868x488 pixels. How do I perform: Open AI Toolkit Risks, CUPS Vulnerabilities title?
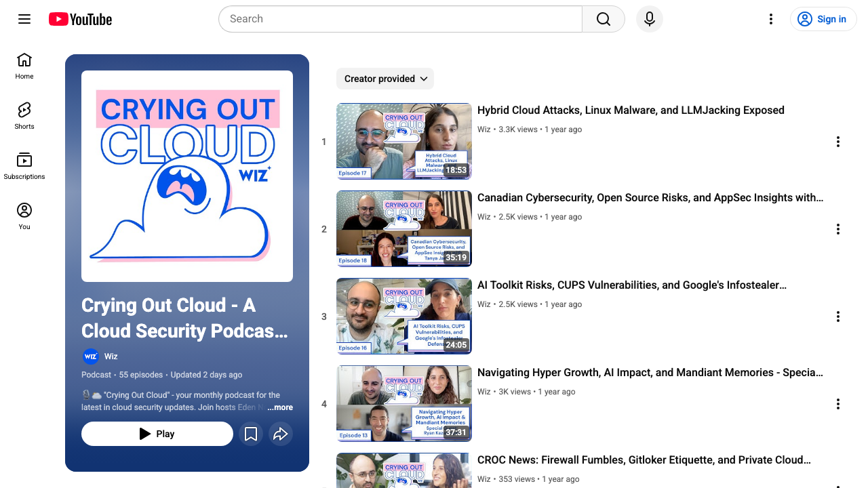(x=632, y=285)
